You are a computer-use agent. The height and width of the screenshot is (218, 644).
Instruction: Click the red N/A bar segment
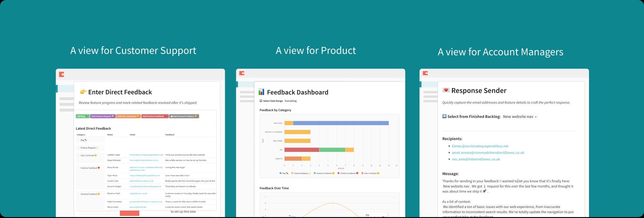[x=302, y=150]
